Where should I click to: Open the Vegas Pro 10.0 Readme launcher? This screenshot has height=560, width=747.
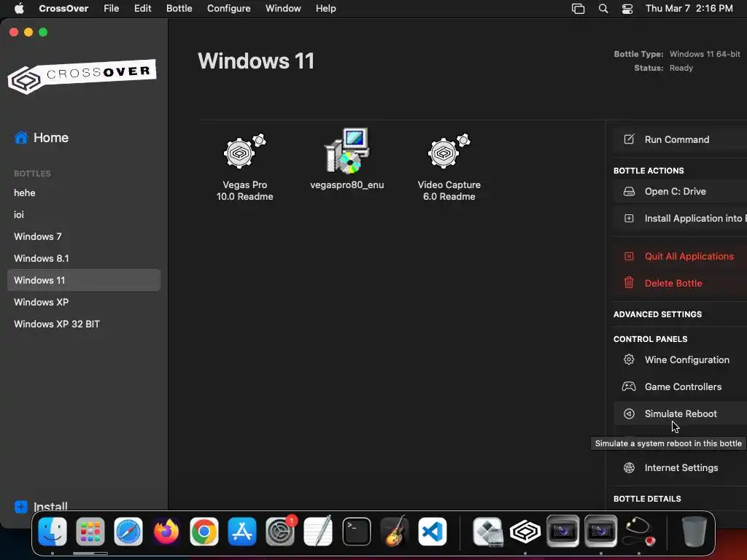point(244,167)
